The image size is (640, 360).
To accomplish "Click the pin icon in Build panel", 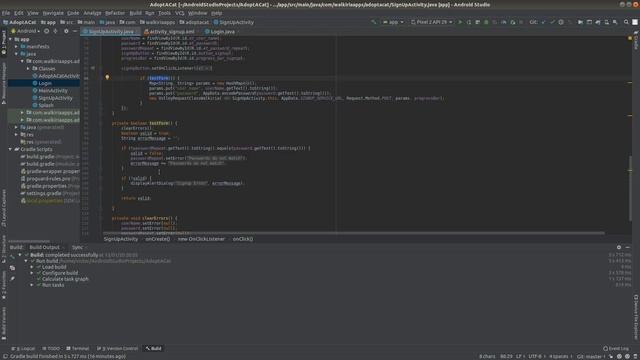I will tap(12, 278).
